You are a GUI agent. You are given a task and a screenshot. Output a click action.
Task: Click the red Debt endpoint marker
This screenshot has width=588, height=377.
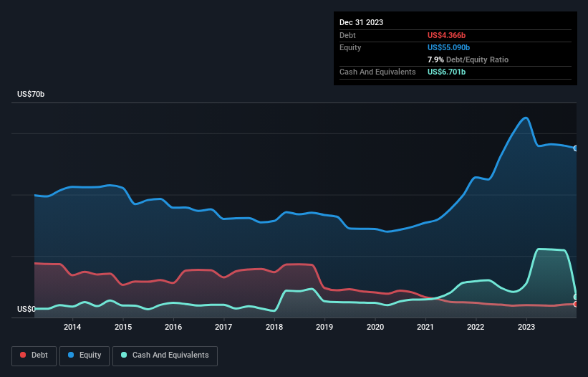click(x=576, y=304)
